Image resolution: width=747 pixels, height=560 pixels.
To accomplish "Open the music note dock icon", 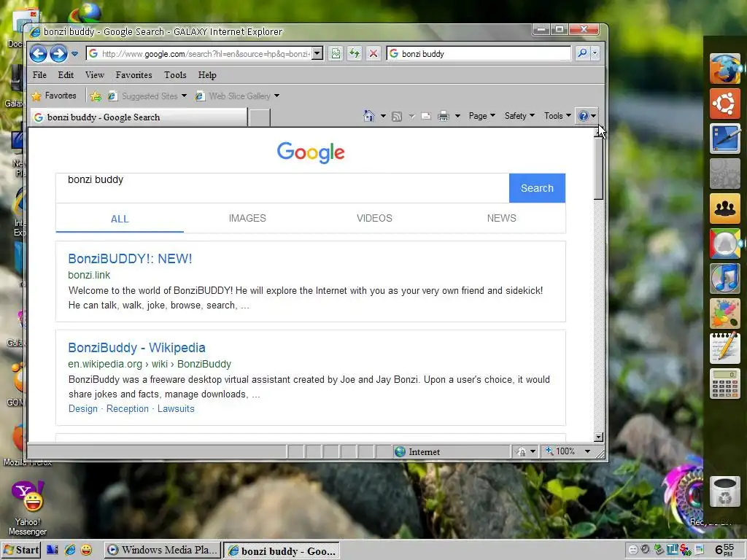I will click(x=725, y=279).
